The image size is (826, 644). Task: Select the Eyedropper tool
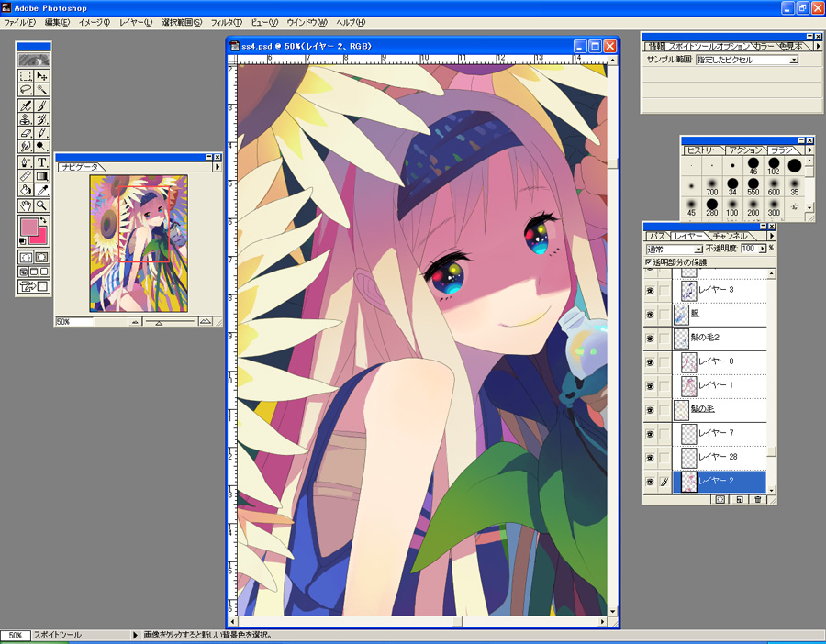[x=41, y=190]
